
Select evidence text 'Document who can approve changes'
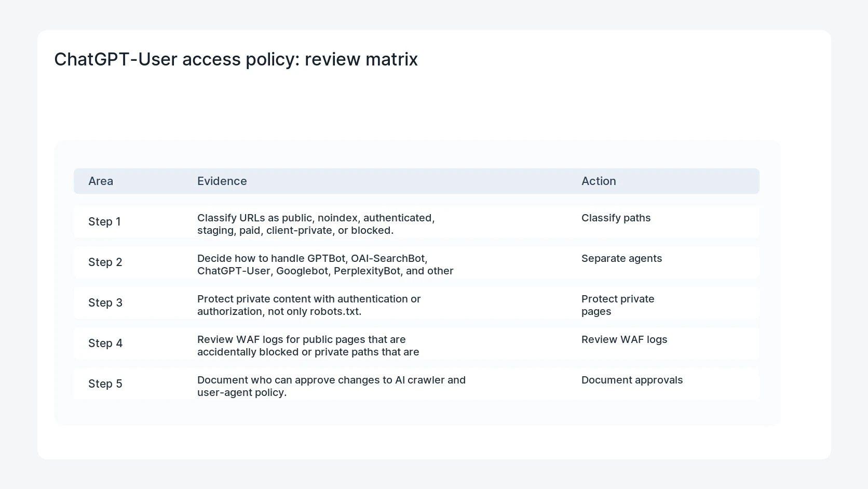288,380
